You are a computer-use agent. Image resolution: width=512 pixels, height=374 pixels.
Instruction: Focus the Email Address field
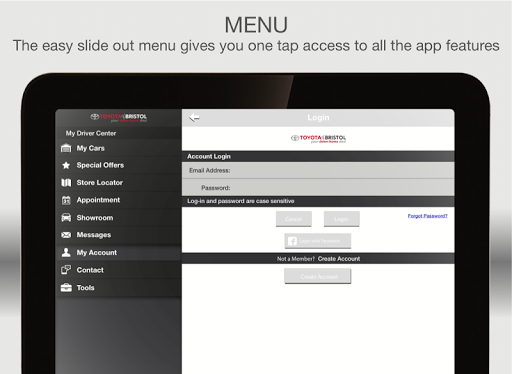(x=318, y=170)
